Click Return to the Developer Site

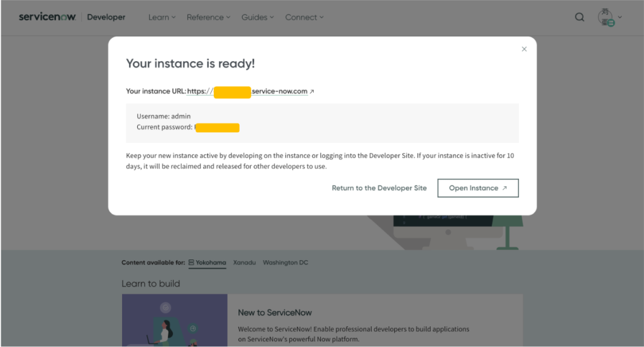(x=379, y=188)
